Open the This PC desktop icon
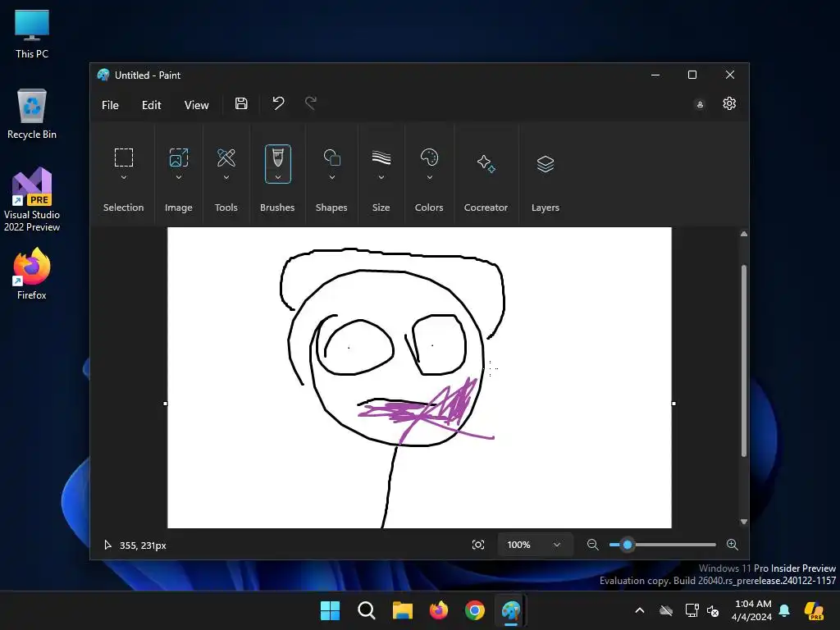The image size is (840, 630). click(x=32, y=33)
